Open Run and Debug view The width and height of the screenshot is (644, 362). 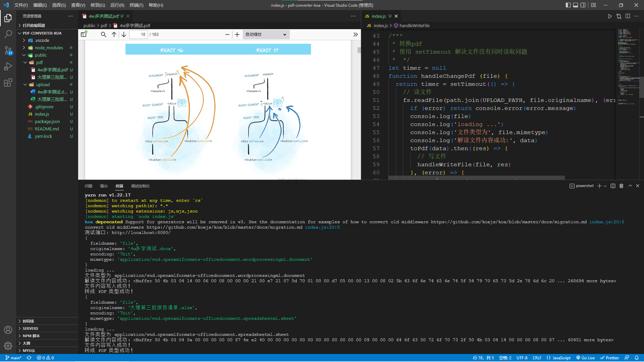8,66
